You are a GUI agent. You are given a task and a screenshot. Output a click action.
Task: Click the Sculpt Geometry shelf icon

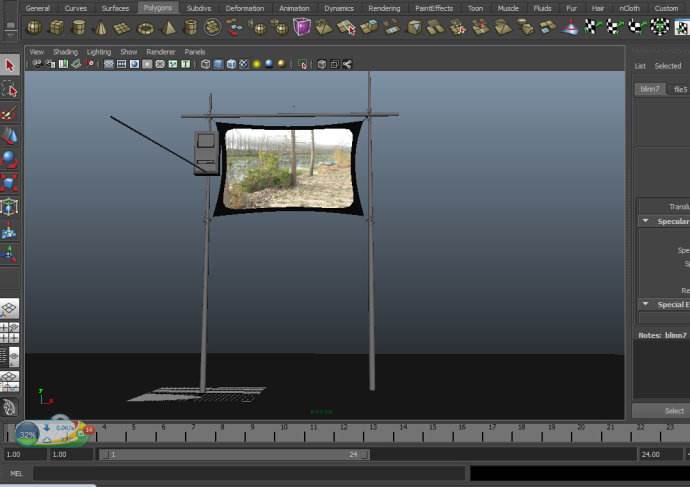pos(570,28)
